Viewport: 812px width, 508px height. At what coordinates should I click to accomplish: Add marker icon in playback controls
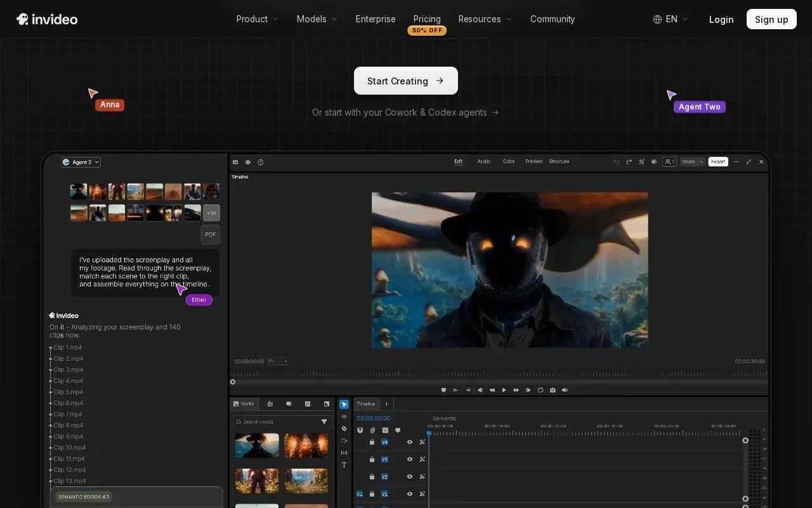[443, 390]
